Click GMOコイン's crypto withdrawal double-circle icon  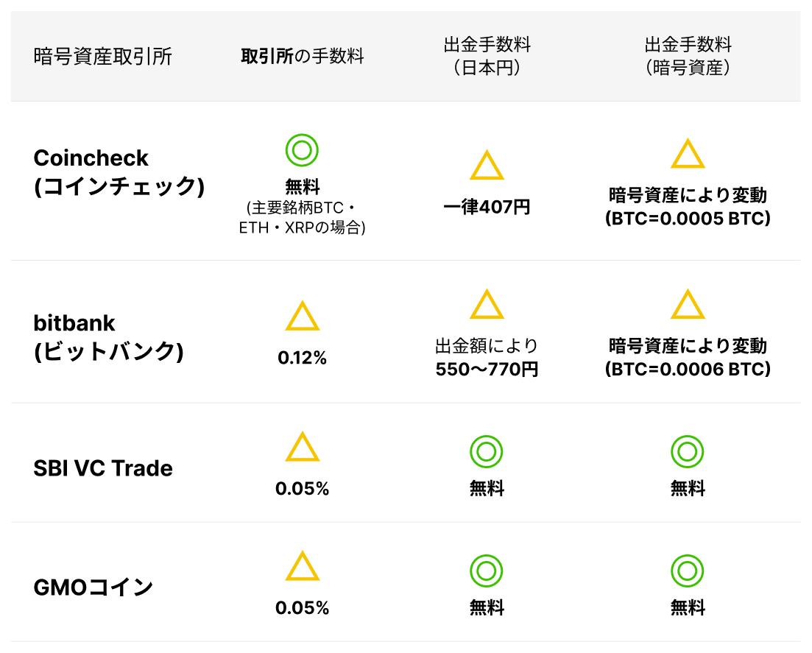tap(688, 571)
